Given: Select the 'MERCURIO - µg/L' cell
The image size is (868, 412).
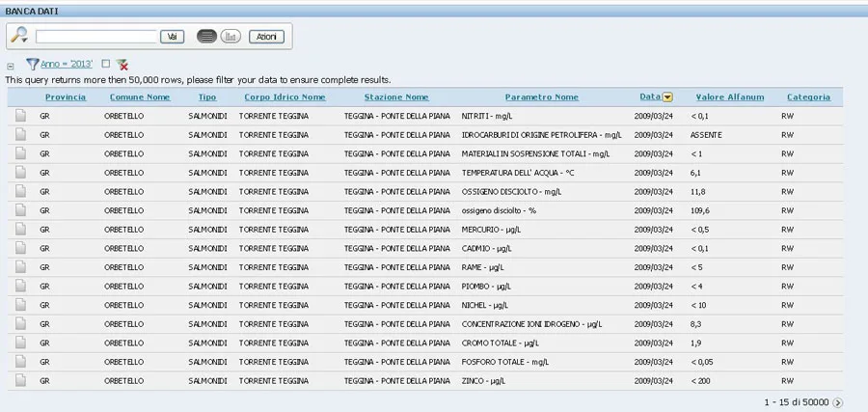Looking at the screenshot, I should (492, 230).
